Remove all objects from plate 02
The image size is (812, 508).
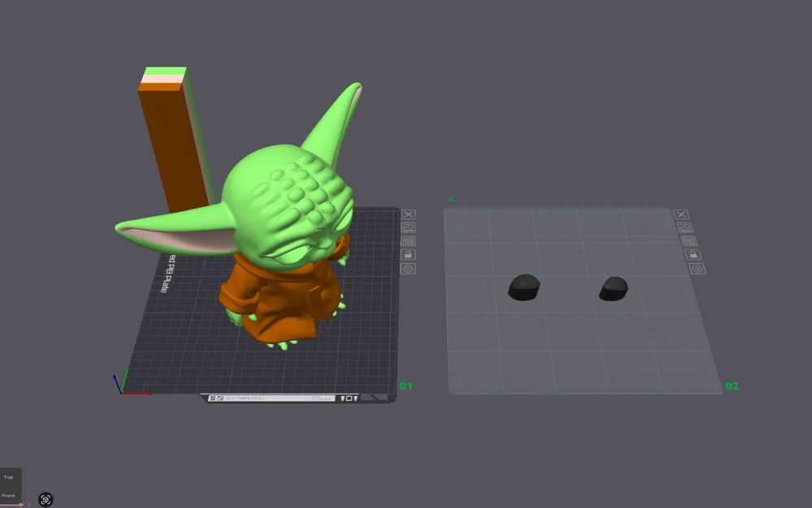click(x=681, y=214)
